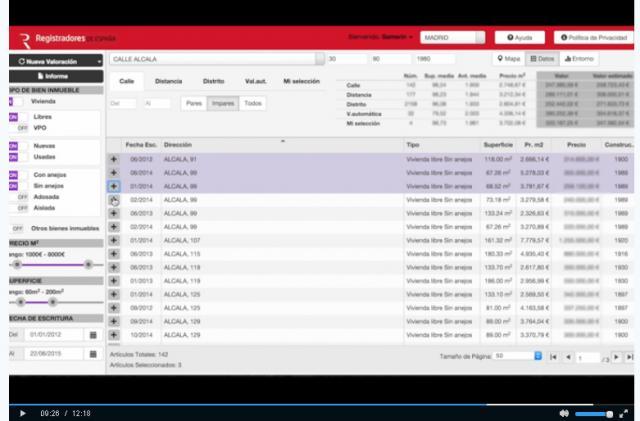Open Política de Privacidad

[x=594, y=38]
